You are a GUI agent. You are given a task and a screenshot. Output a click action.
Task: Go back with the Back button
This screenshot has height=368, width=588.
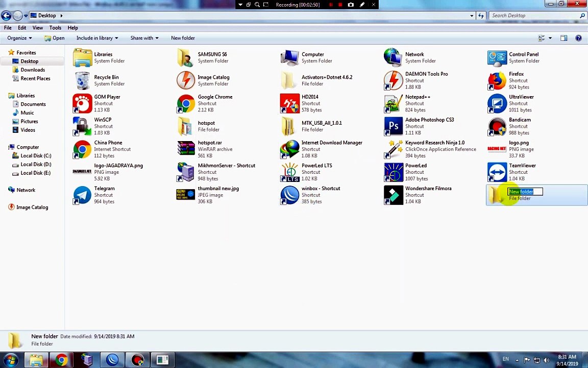pos(6,16)
